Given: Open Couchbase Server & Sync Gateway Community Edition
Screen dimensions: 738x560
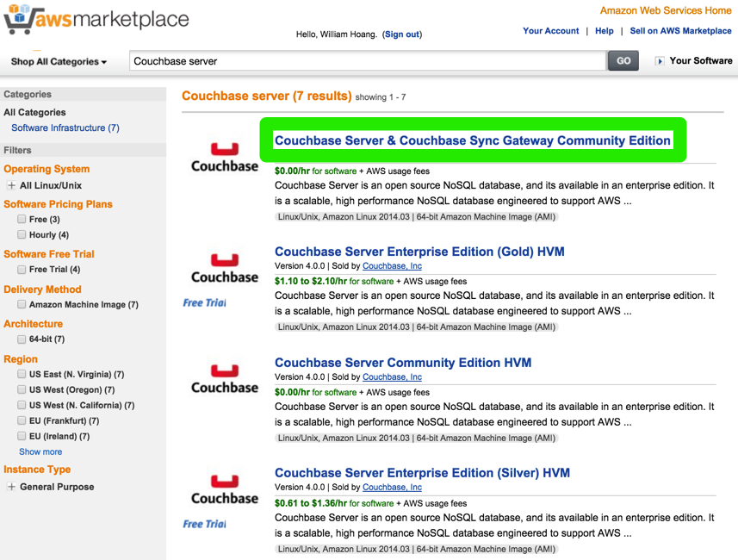Looking at the screenshot, I should (473, 140).
